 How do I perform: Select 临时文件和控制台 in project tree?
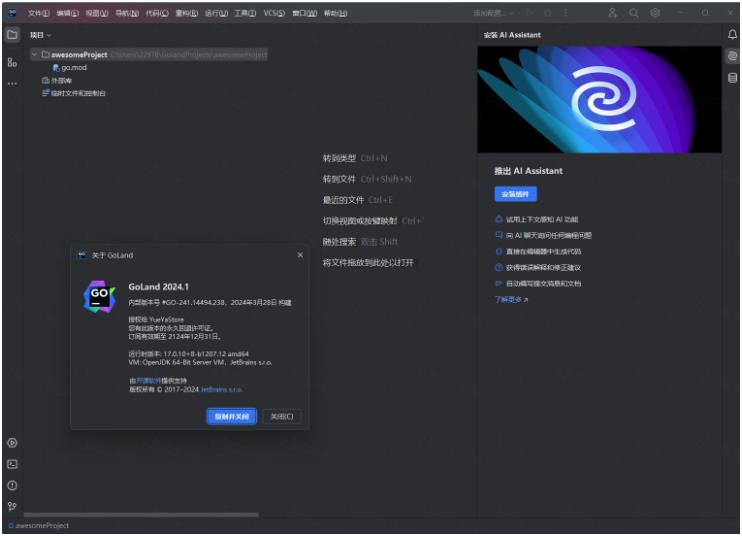coord(74,93)
